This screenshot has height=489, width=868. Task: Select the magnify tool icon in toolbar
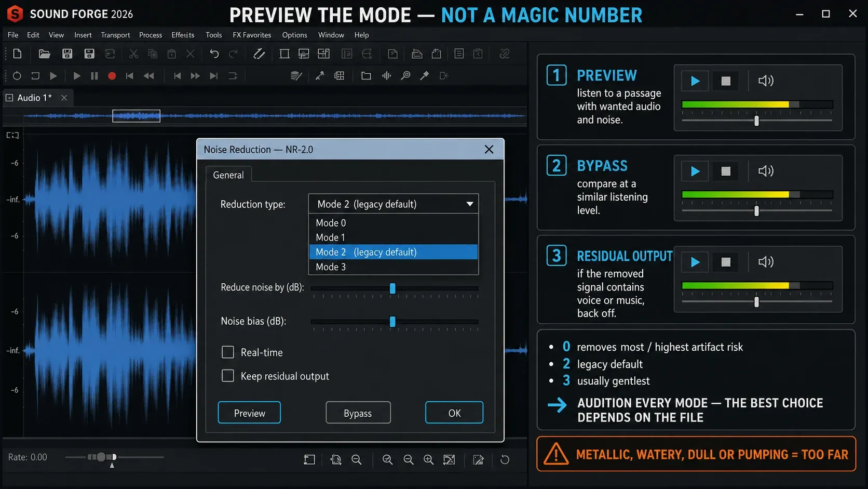[405, 76]
